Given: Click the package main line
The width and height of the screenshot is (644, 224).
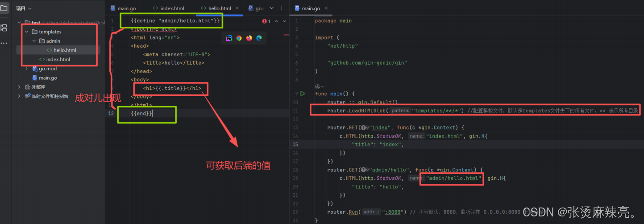Looking at the screenshot, I should [333, 20].
